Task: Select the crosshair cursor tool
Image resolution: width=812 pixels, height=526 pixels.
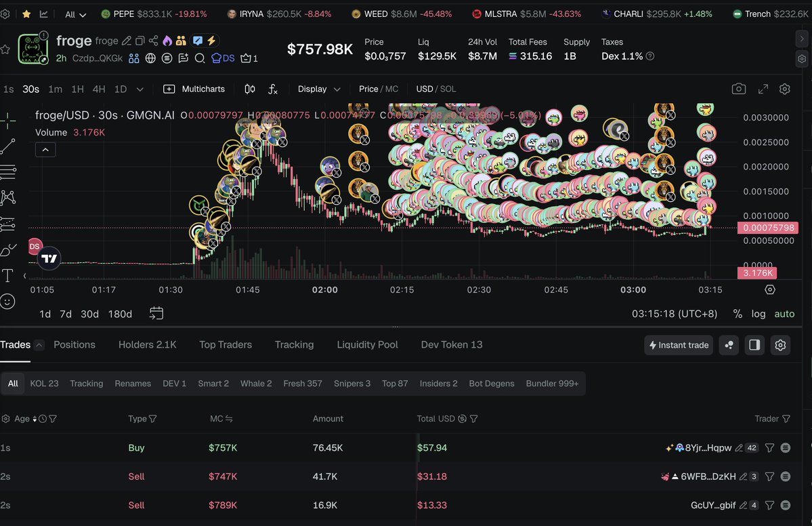Action: point(7,120)
